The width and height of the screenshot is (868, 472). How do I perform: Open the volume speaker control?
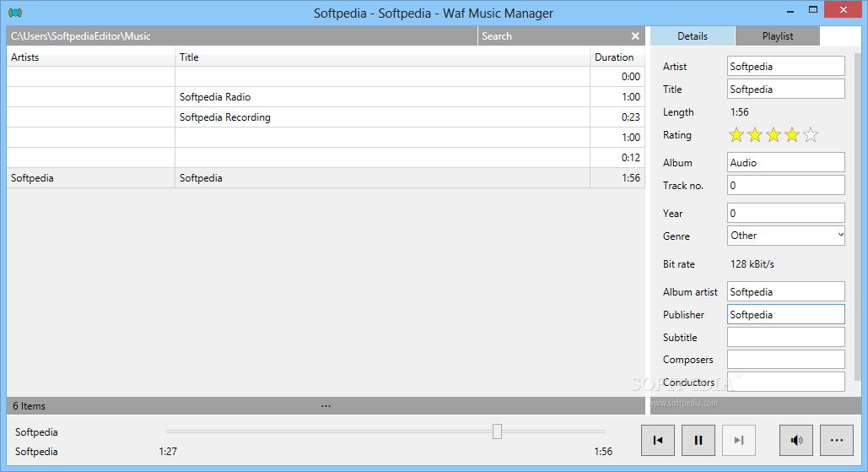[x=796, y=441]
